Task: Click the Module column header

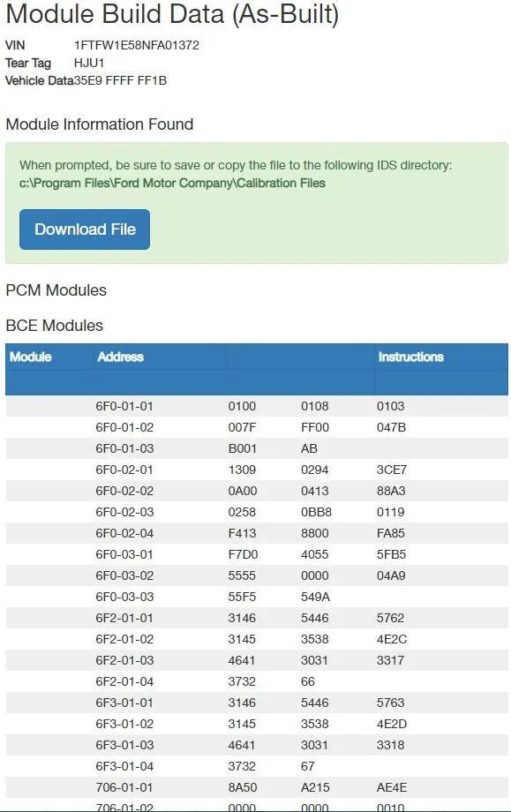Action: click(x=30, y=357)
